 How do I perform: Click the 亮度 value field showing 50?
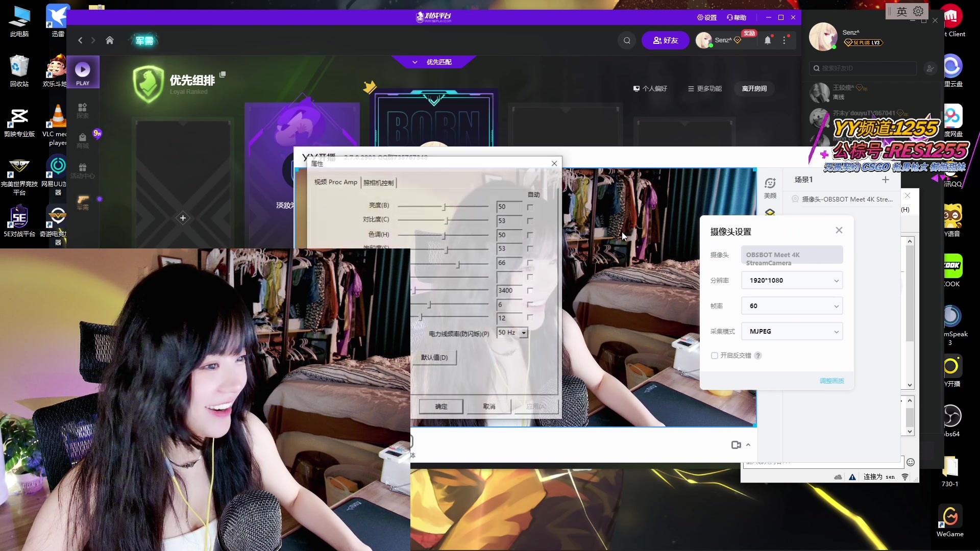point(509,207)
